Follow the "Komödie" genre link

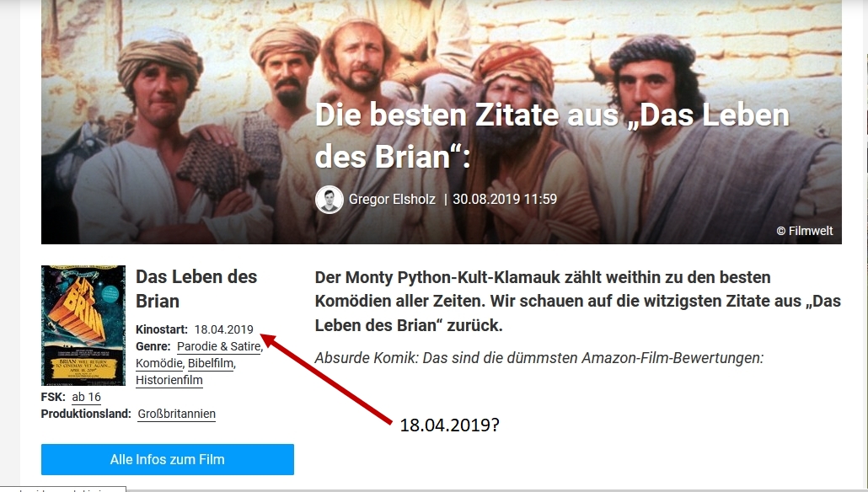point(159,363)
